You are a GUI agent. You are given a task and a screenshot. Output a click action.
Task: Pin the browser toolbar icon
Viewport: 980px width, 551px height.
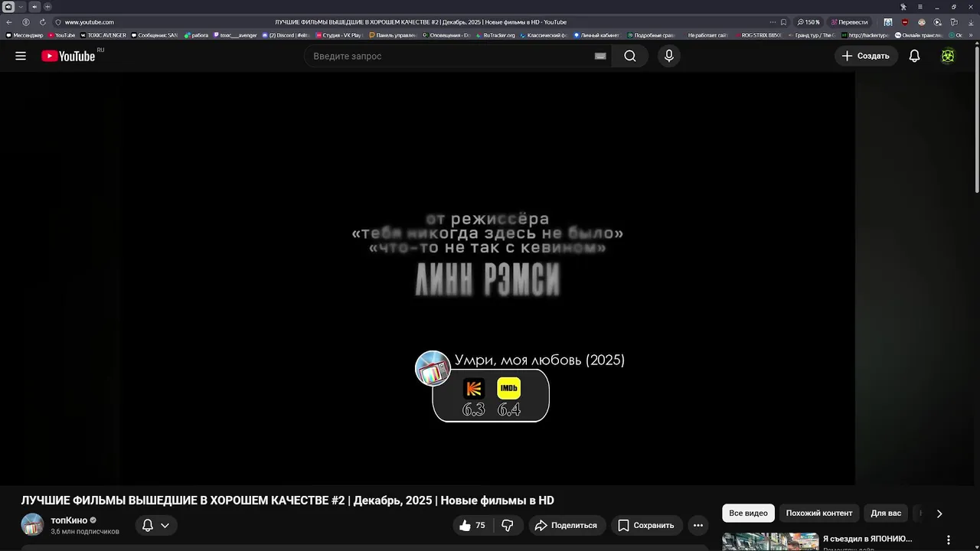click(x=903, y=7)
